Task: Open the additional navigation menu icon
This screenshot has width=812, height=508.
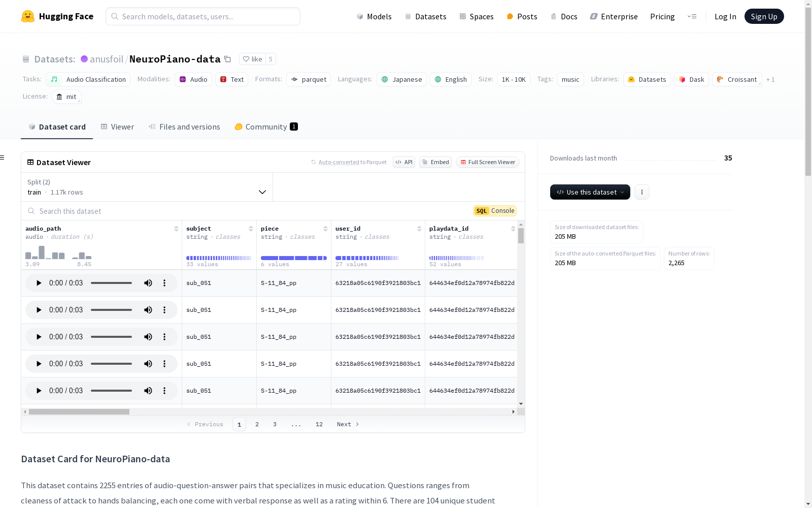Action: (692, 16)
